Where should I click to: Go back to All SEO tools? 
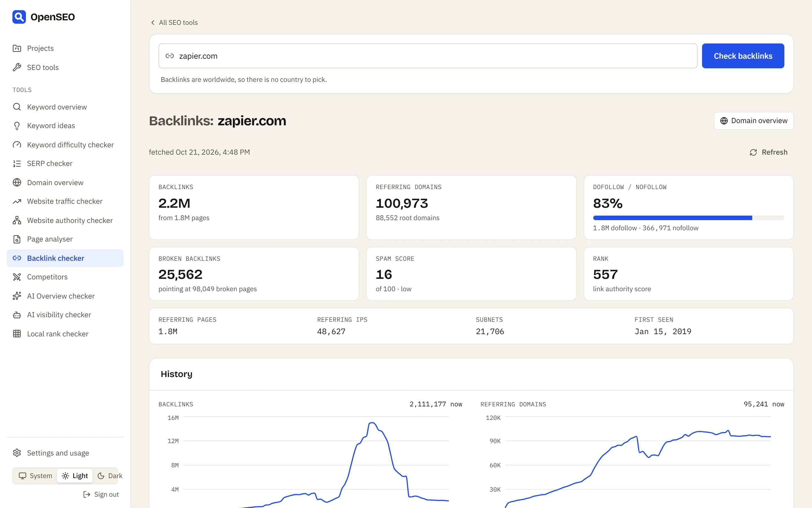(x=174, y=23)
